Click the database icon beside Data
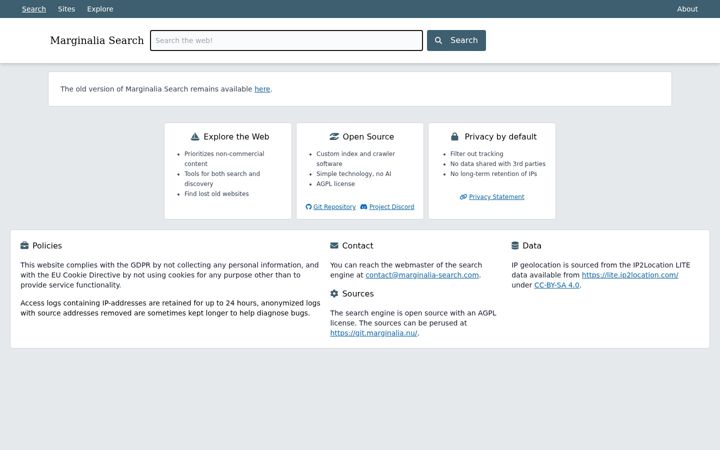This screenshot has height=450, width=720. click(x=515, y=246)
